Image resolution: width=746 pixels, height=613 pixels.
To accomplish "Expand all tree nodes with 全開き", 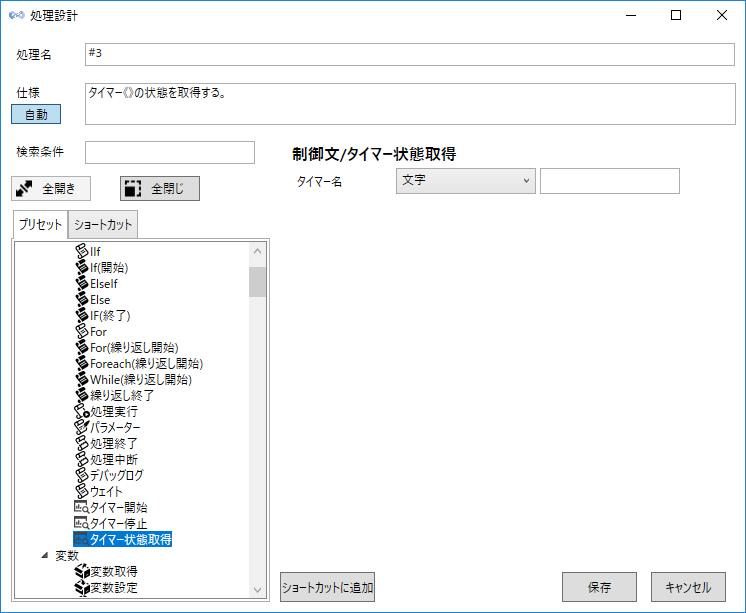I will coord(51,188).
